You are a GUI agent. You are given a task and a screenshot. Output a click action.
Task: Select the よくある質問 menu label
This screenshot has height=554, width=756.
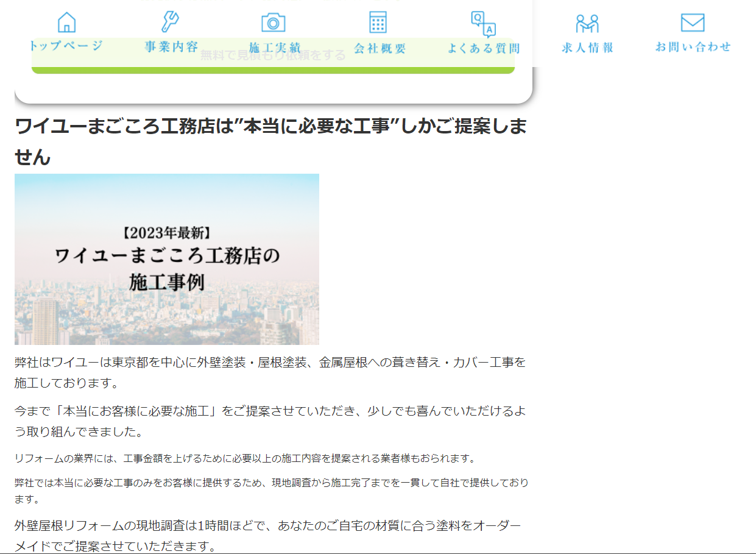pos(484,48)
